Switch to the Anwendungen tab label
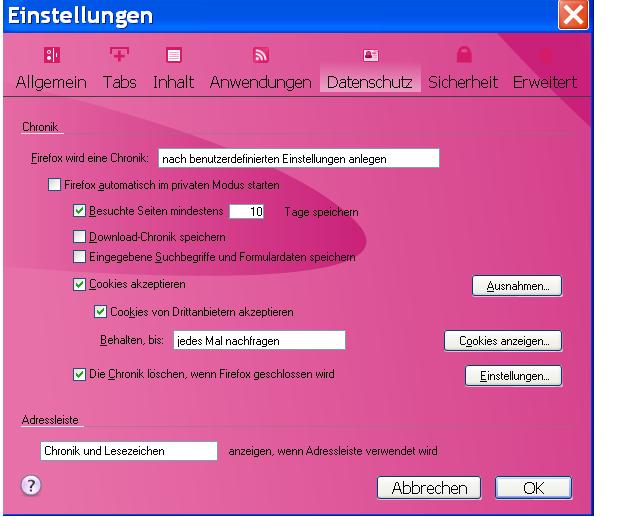The width and height of the screenshot is (640, 517). 260,82
